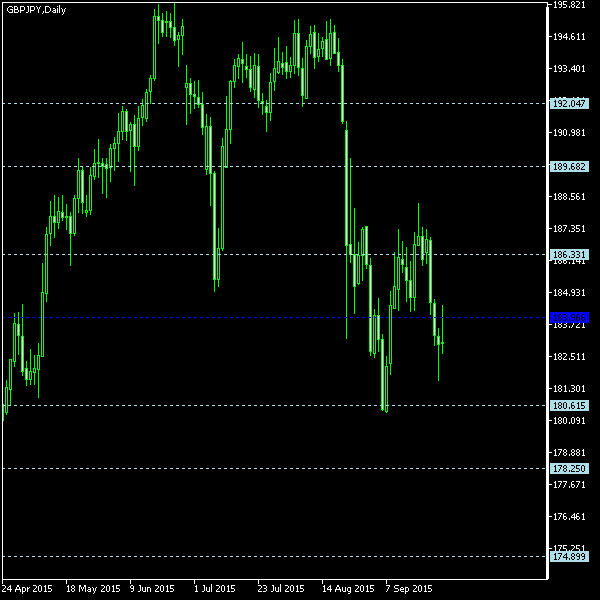Click the 184.931 price axis value
The height and width of the screenshot is (600, 600).
pos(569,293)
